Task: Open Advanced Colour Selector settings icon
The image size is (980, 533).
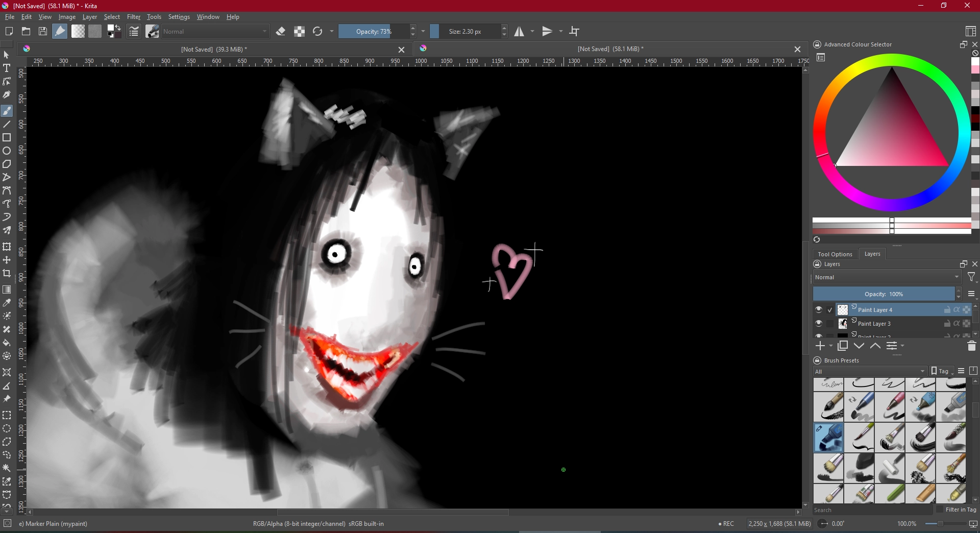Action: [821, 58]
